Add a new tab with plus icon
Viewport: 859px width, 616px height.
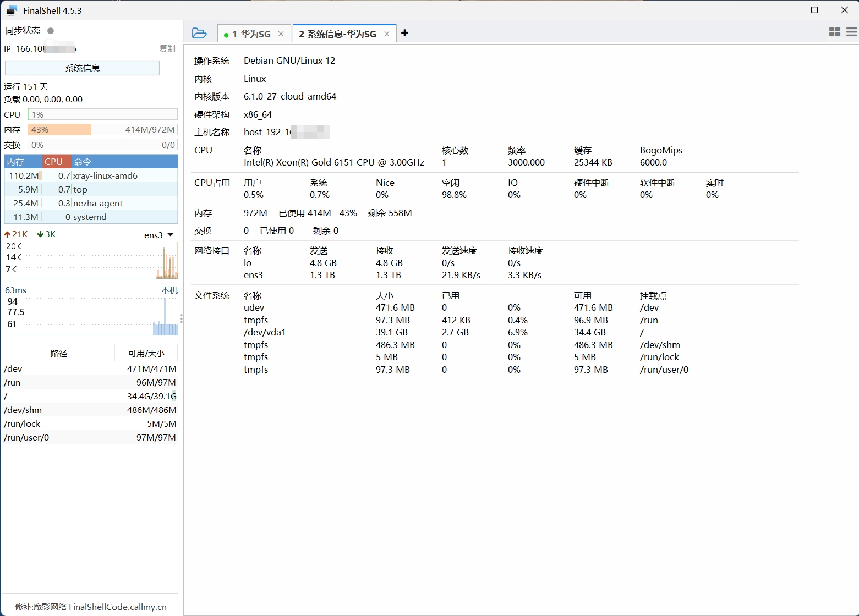pyautogui.click(x=404, y=33)
